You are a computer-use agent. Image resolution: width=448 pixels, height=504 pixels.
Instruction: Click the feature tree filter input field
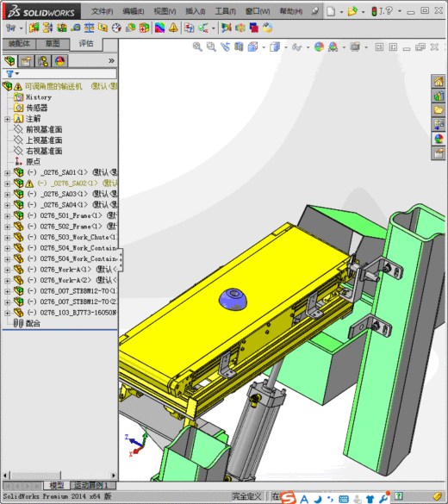[x=68, y=74]
